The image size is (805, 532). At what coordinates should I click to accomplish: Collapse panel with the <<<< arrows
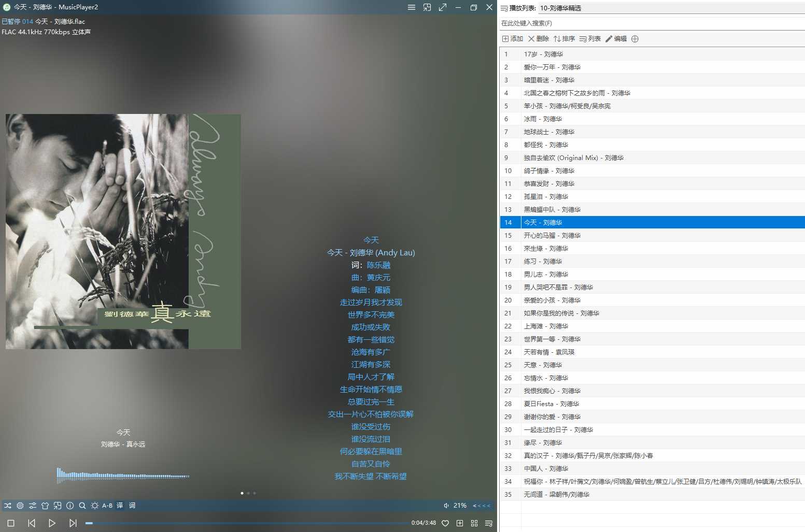coord(482,506)
